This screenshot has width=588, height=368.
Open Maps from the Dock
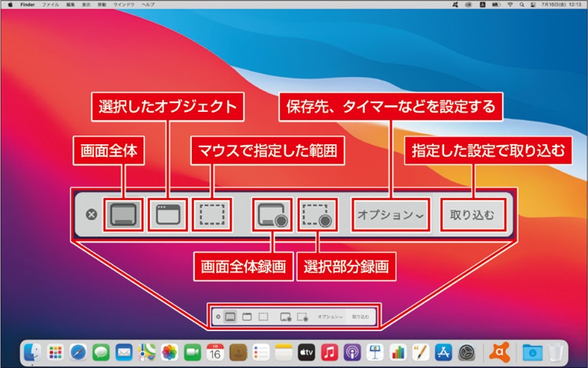coord(146,353)
